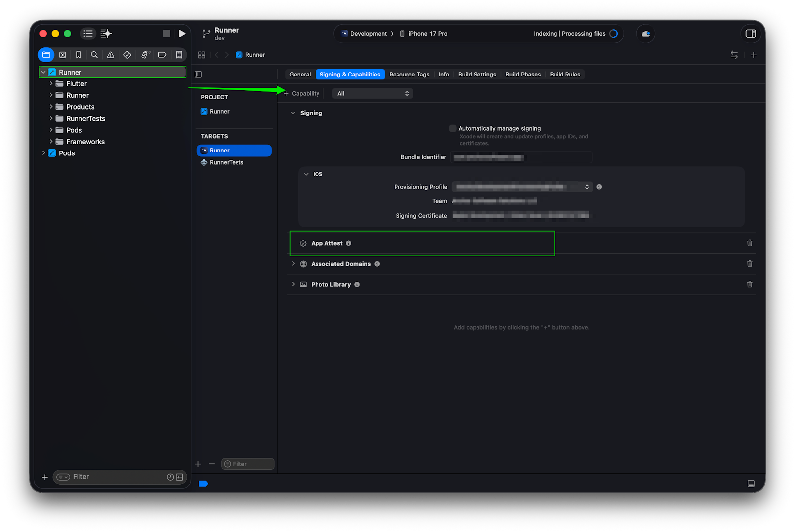This screenshot has width=795, height=532.
Task: Toggle the debug area at bottom right
Action: pos(751,484)
